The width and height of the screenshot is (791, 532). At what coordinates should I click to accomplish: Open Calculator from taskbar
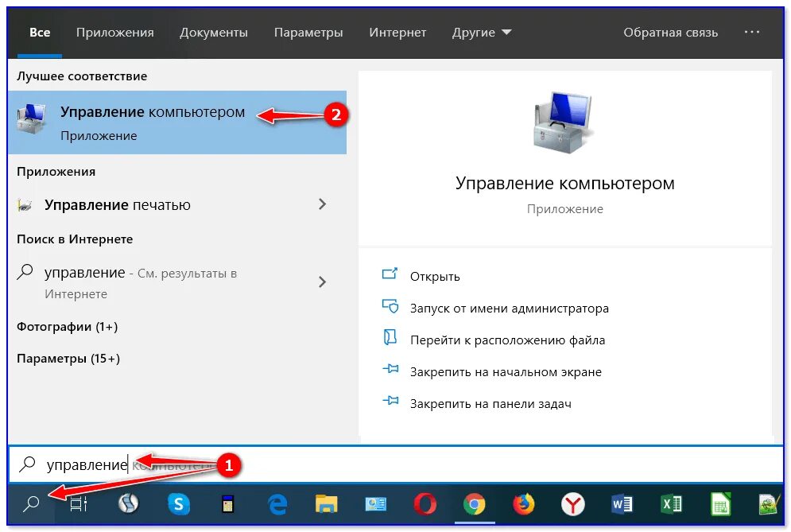click(227, 503)
